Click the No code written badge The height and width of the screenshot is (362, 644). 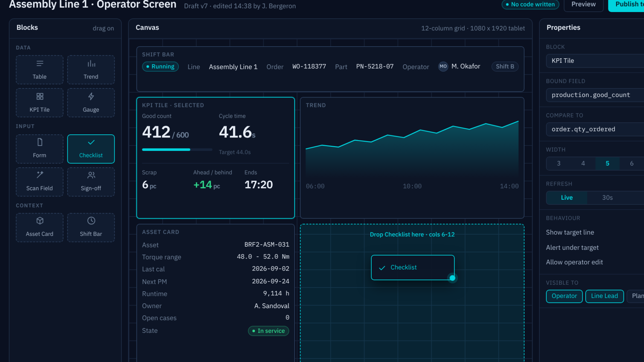coord(530,4)
